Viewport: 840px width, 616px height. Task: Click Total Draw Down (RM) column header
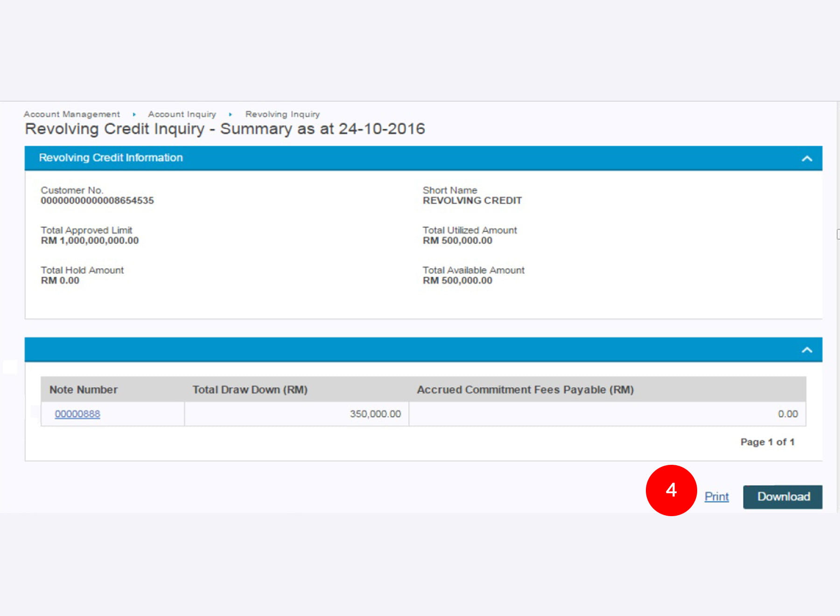click(x=250, y=390)
